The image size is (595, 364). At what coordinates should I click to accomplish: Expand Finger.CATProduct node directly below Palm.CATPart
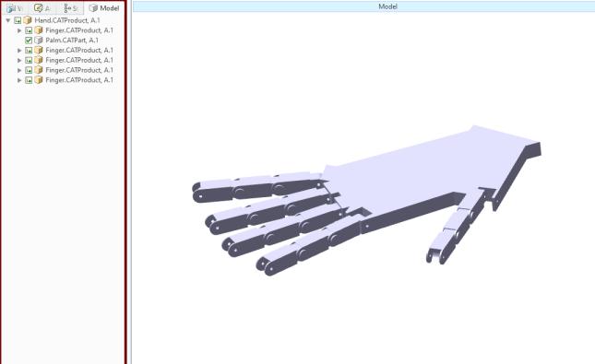(19, 50)
